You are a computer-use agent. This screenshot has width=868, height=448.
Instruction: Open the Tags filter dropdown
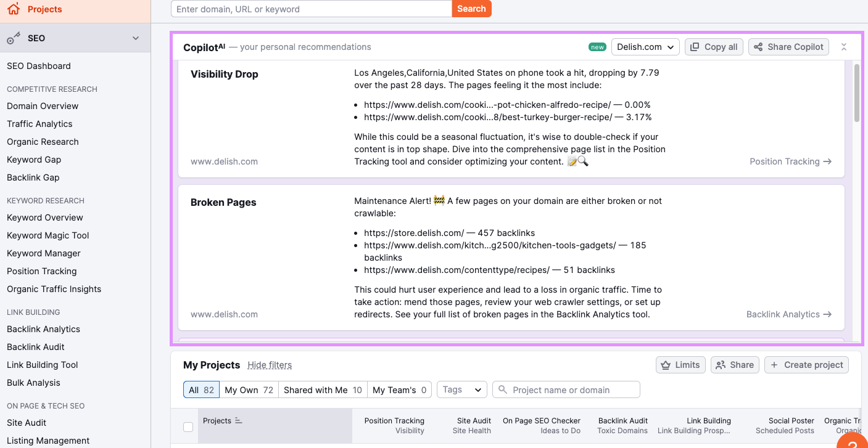[461, 389]
